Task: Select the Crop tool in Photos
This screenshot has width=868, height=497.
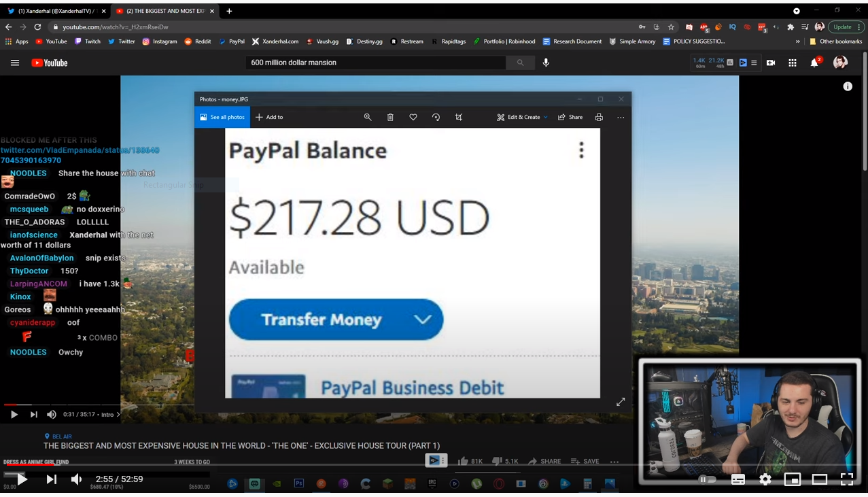Action: tap(459, 117)
